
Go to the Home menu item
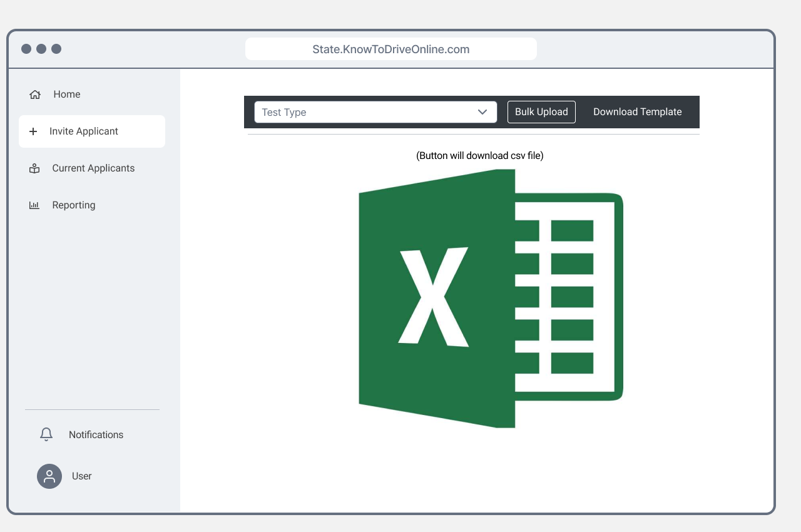click(x=67, y=95)
